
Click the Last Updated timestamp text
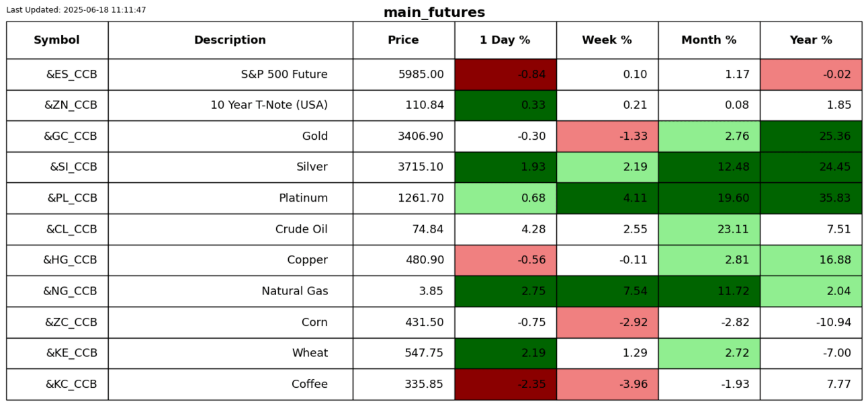76,10
